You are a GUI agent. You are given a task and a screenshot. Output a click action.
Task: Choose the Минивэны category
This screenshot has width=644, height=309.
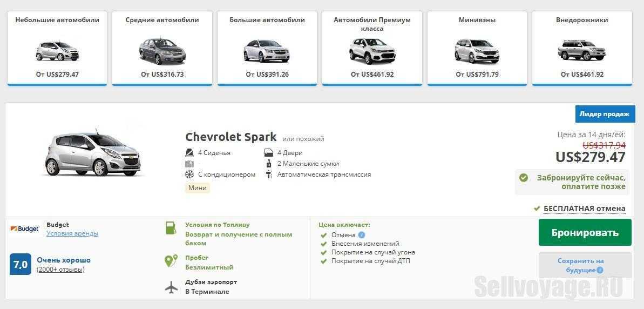[x=477, y=48]
